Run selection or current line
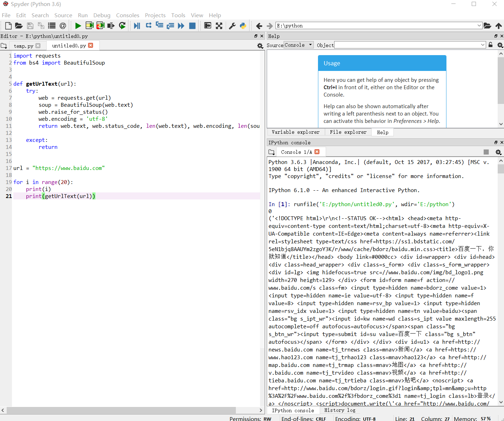Viewport: 504px width, 421px height. 111,26
